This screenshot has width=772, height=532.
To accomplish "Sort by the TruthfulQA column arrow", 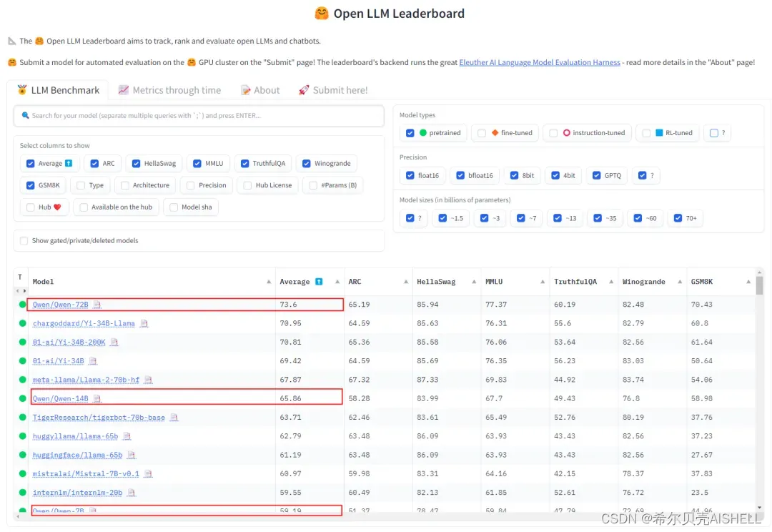I will [x=611, y=282].
